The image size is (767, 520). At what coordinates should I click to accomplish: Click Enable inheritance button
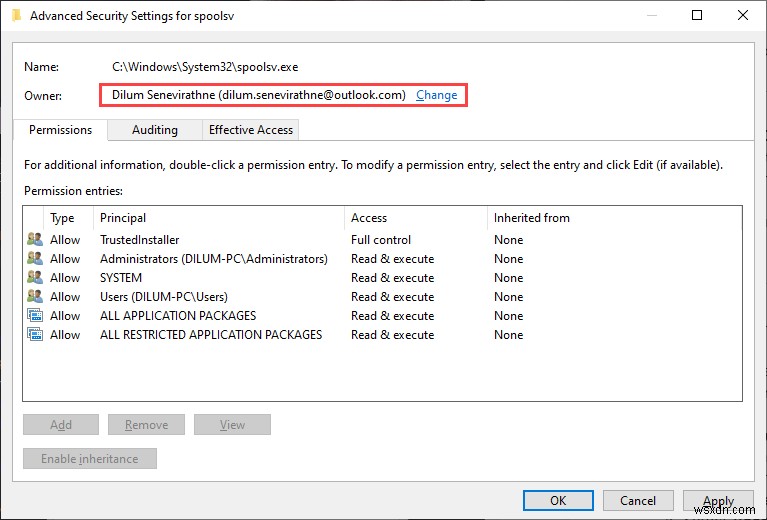90,459
